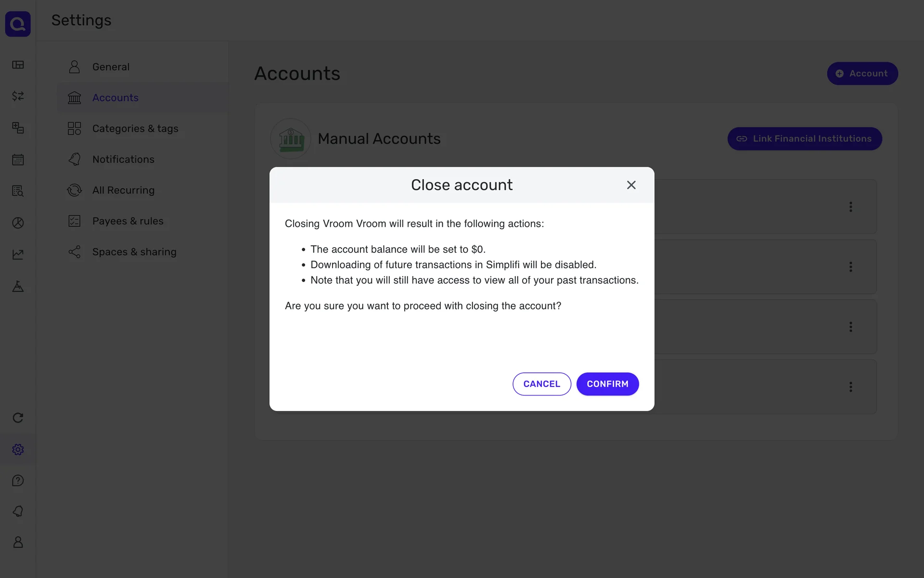The image size is (924, 578).
Task: Select Categories & tags in settings menu
Action: pyautogui.click(x=135, y=129)
